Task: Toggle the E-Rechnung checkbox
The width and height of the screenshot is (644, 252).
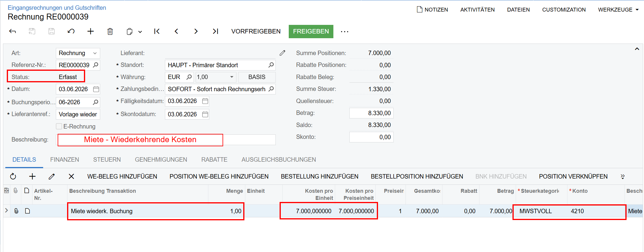Action: 59,126
